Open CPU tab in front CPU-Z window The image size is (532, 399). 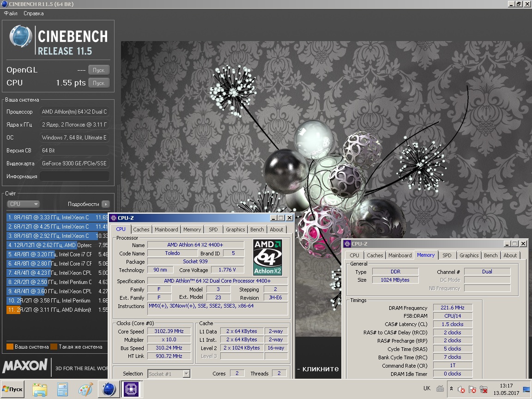pos(121,229)
